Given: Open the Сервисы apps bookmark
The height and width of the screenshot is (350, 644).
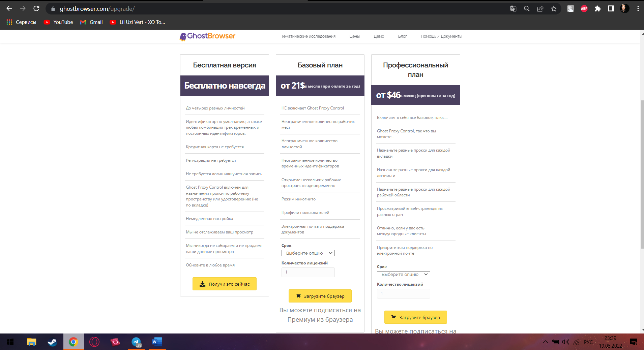Looking at the screenshot, I should point(22,22).
